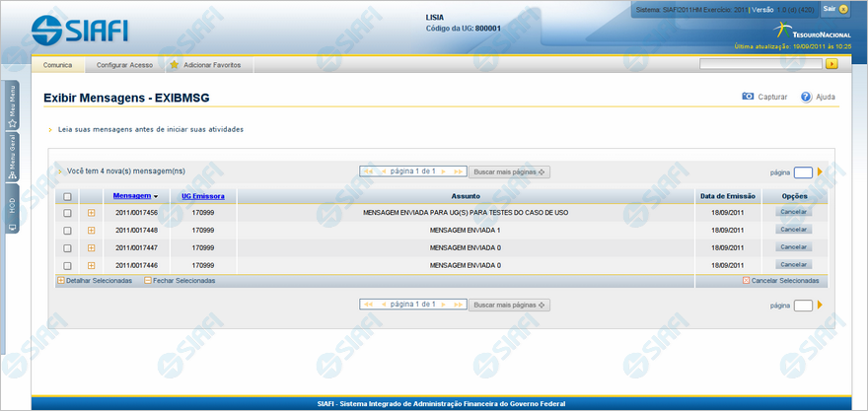Click the Capturar camera icon
This screenshot has height=411, width=868.
click(x=748, y=97)
